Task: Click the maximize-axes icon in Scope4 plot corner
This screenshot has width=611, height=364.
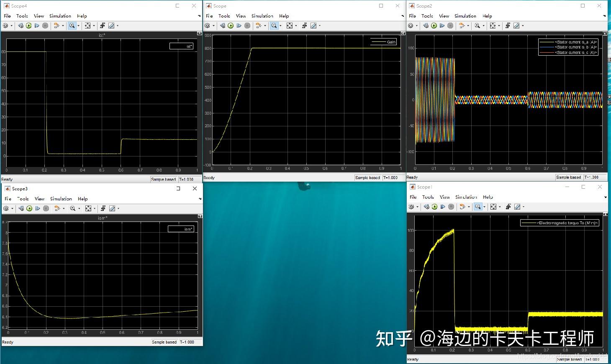Action: pos(199,33)
